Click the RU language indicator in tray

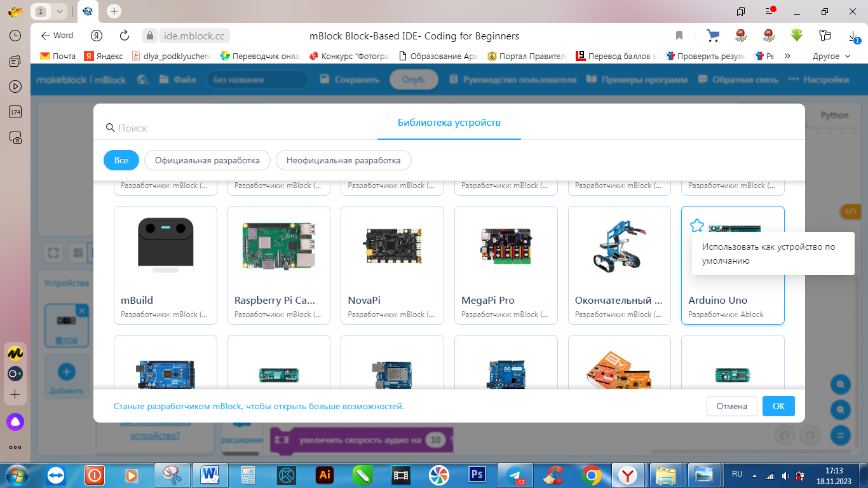coord(737,474)
